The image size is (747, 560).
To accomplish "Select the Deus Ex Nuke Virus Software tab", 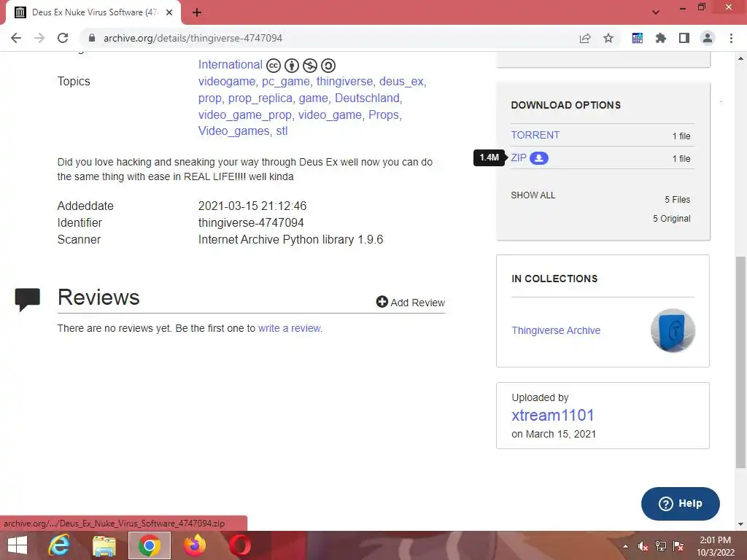I will (x=93, y=12).
